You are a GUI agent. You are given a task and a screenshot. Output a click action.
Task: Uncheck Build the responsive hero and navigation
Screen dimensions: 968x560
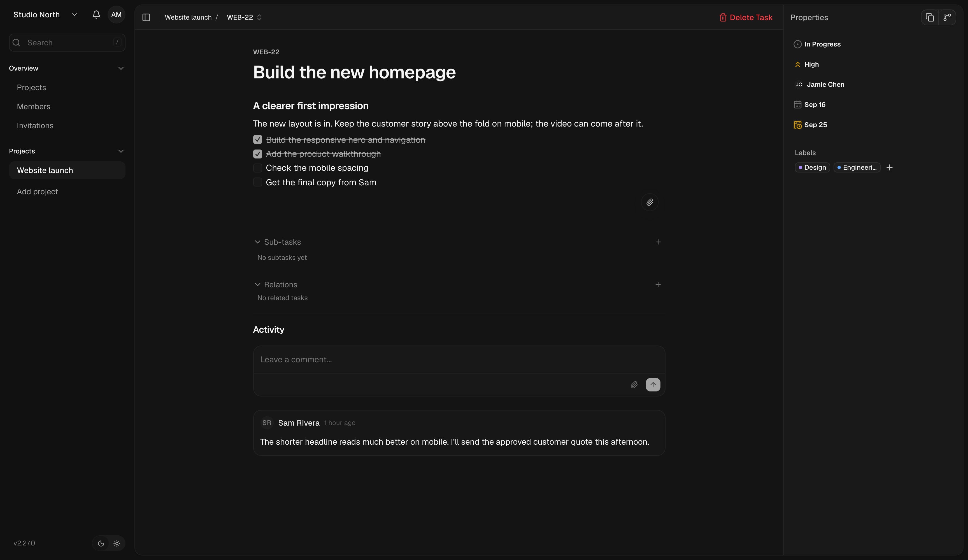point(257,140)
